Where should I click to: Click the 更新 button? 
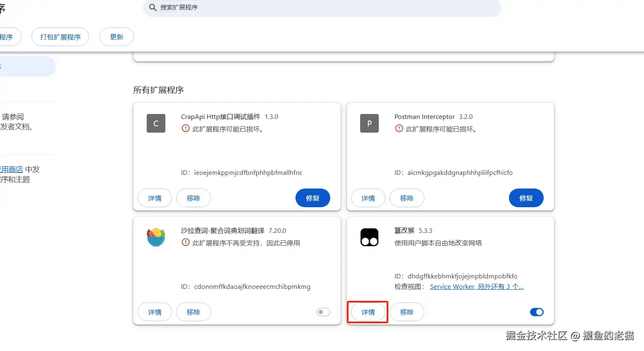pyautogui.click(x=116, y=37)
